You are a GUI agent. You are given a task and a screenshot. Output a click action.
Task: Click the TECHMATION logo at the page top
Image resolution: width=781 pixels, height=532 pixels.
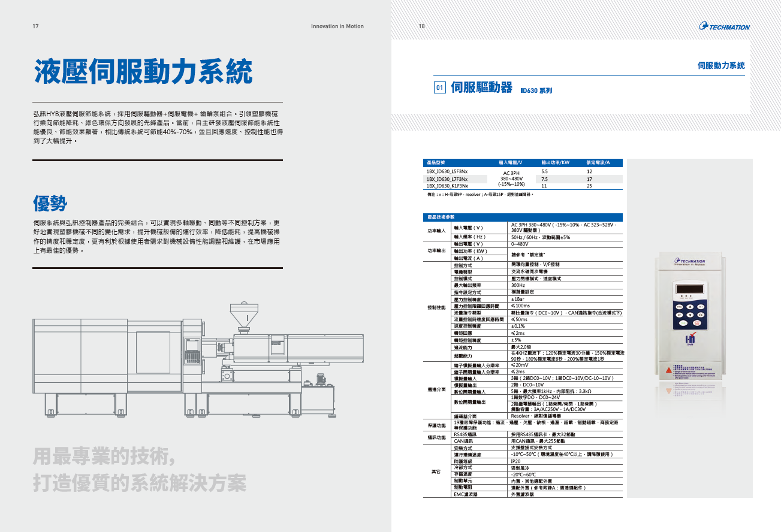click(x=724, y=26)
